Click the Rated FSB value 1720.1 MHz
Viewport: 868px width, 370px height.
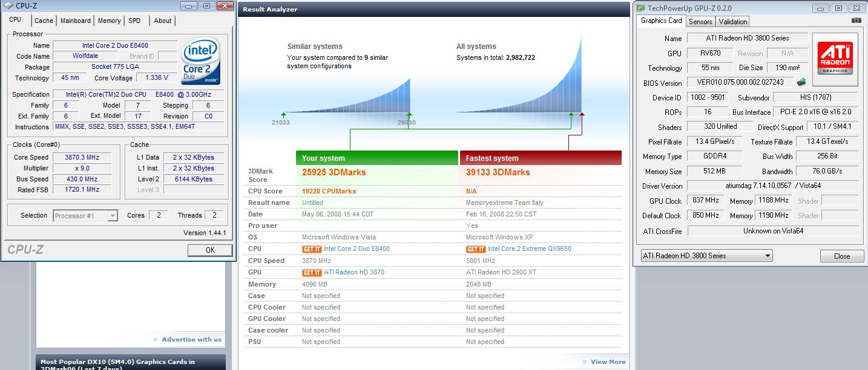tap(82, 190)
